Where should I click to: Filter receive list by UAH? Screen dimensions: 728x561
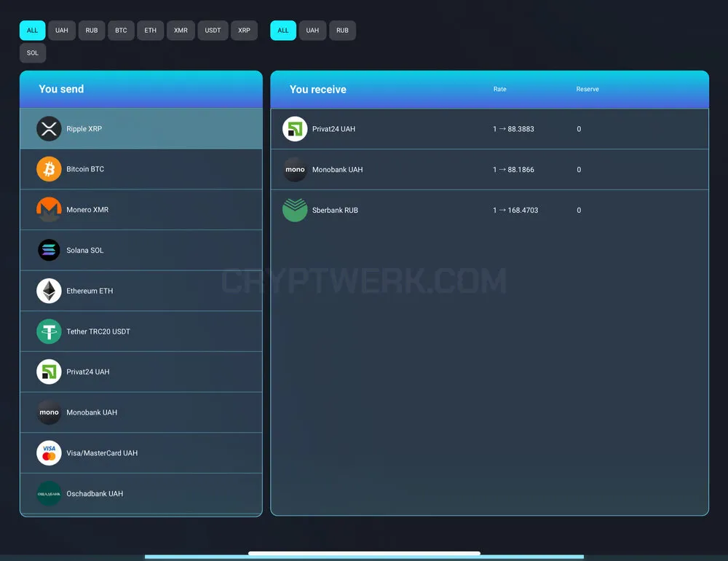(312, 30)
